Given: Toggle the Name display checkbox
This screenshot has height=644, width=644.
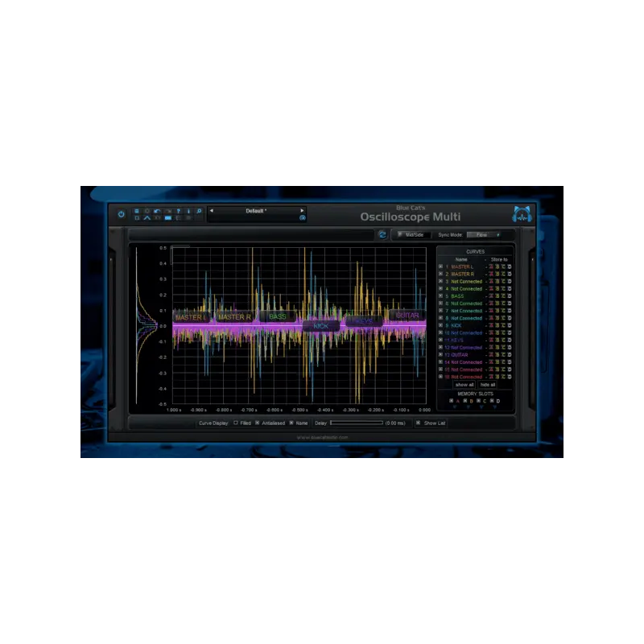Looking at the screenshot, I should (x=291, y=423).
